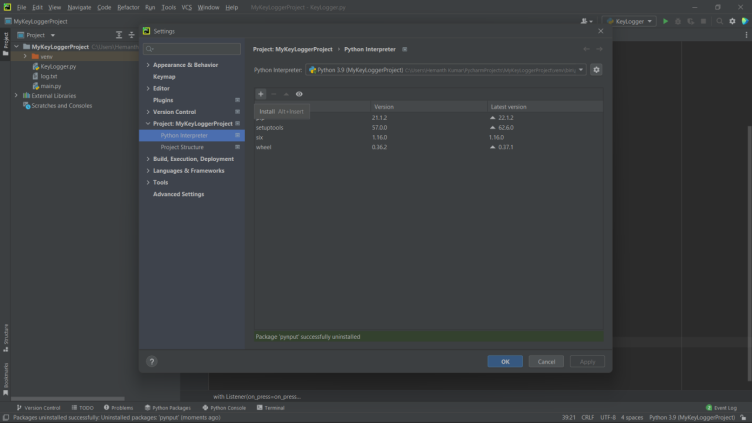The height and width of the screenshot is (424, 753).
Task: Open the View menu
Action: pyautogui.click(x=54, y=7)
